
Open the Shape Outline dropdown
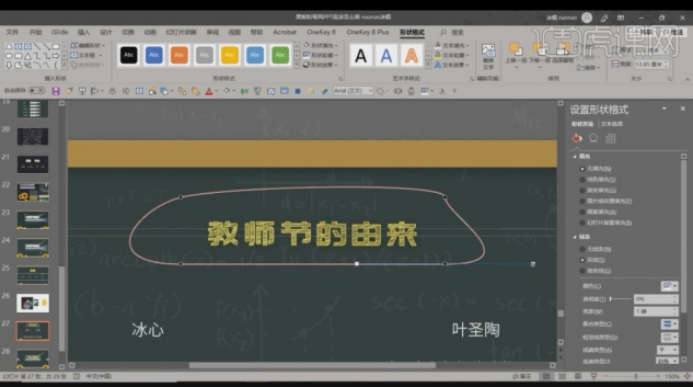320,55
